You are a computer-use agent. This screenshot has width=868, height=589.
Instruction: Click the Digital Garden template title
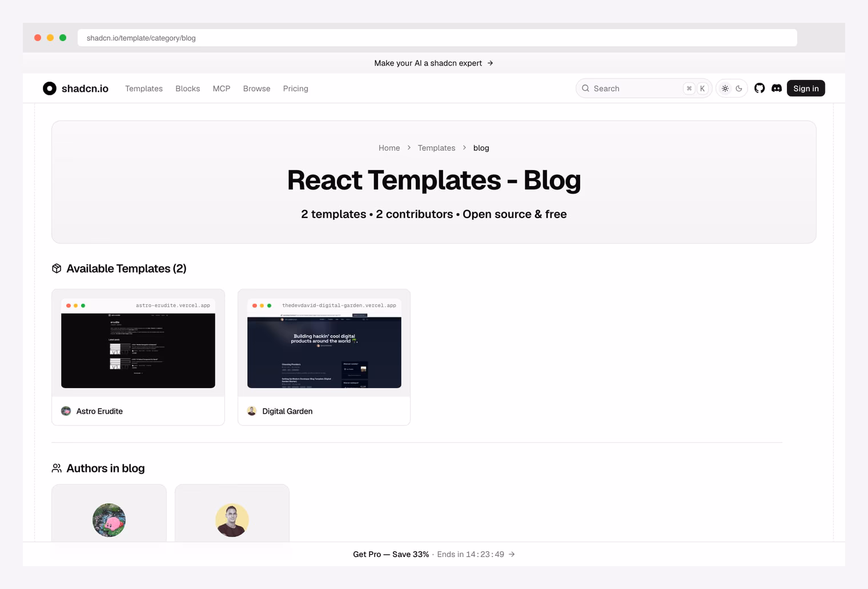(x=287, y=411)
